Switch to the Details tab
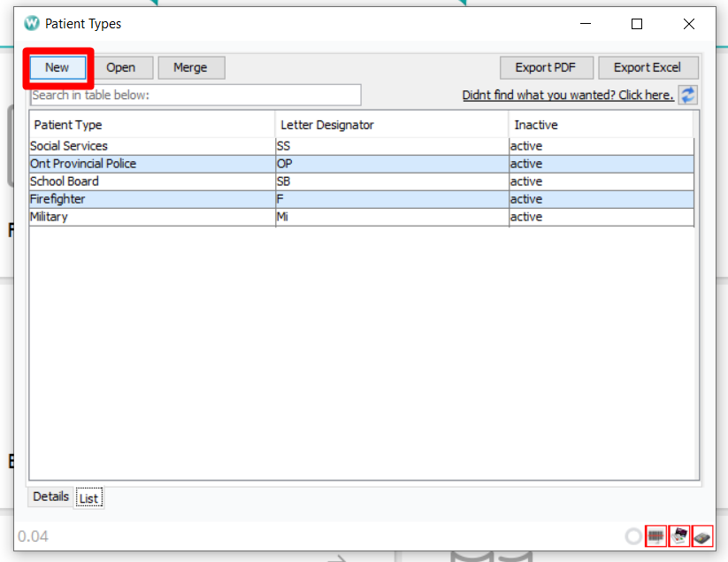The height and width of the screenshot is (562, 728). [50, 497]
